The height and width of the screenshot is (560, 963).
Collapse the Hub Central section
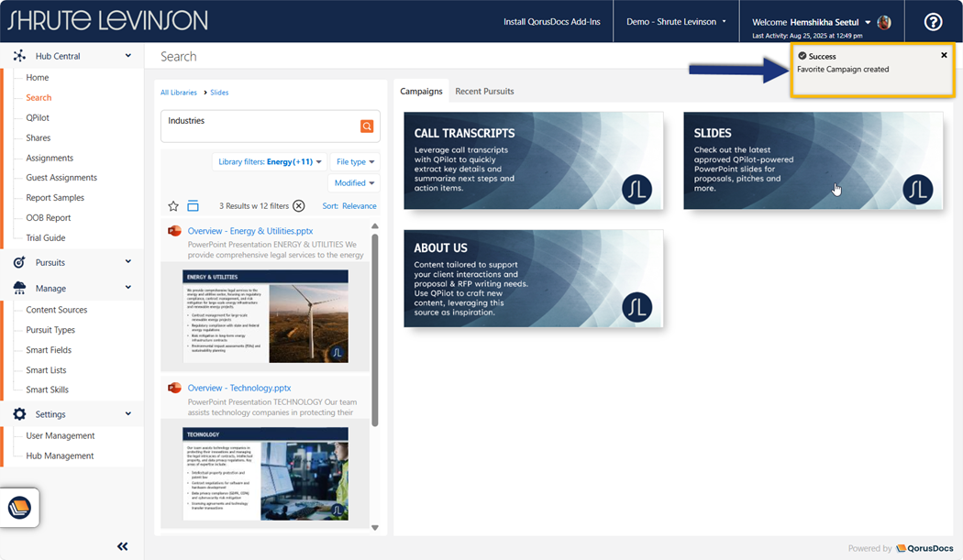click(127, 56)
